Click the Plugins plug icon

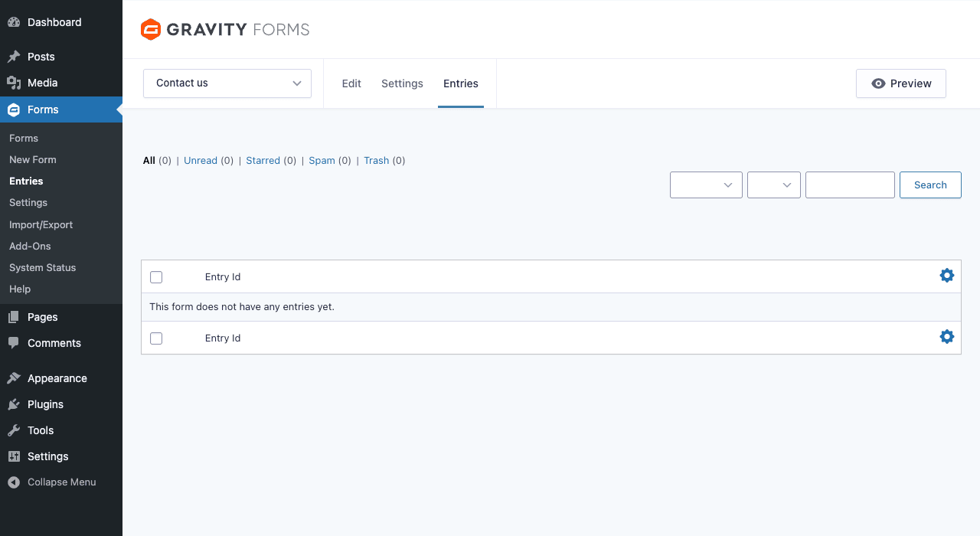click(14, 404)
